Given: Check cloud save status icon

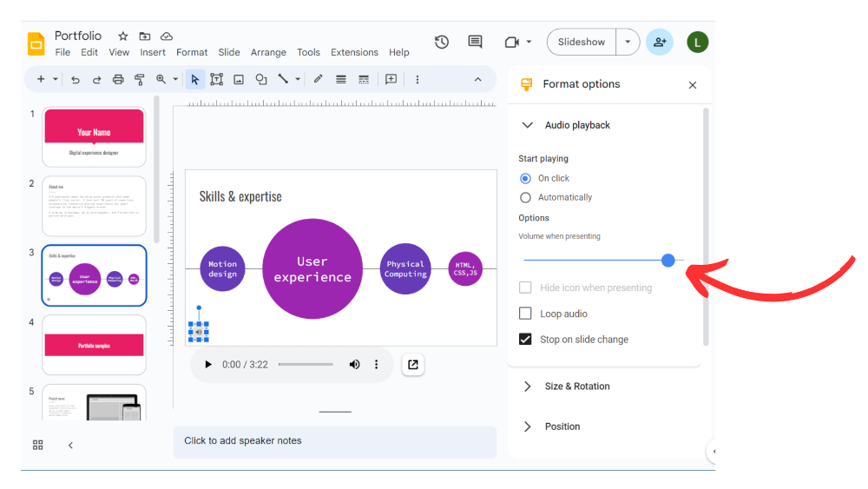Looking at the screenshot, I should point(166,36).
